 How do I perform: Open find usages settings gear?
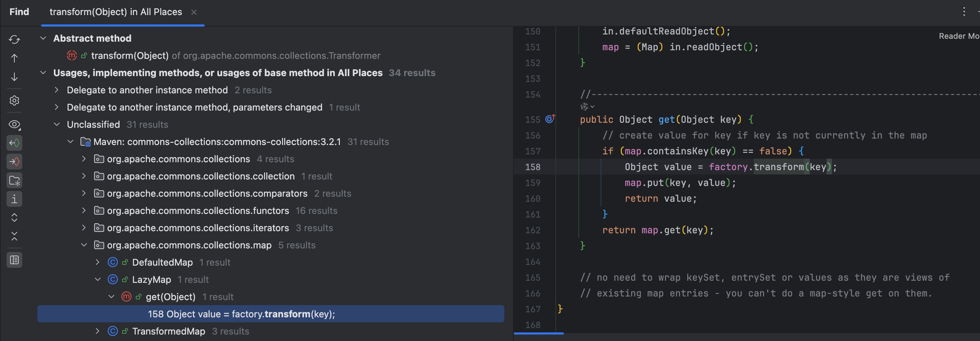point(14,101)
